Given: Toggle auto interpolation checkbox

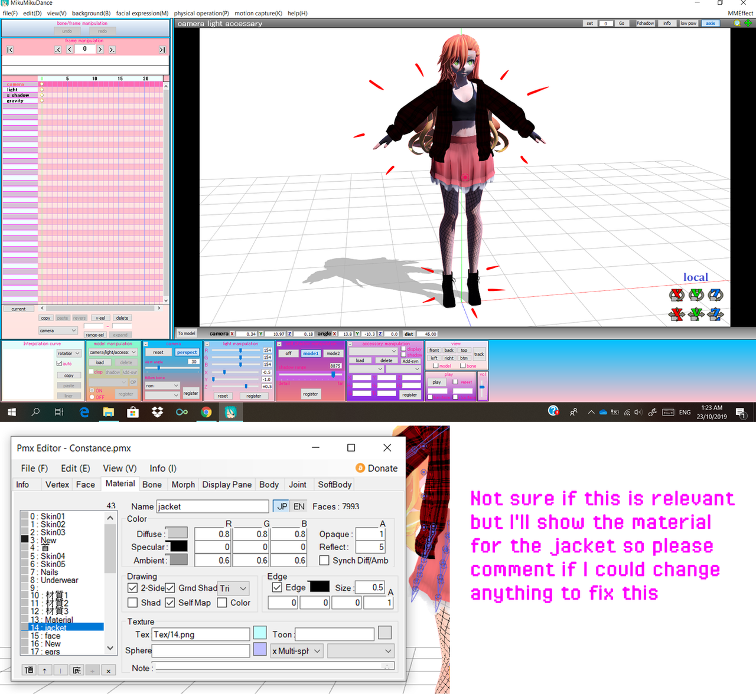Looking at the screenshot, I should [59, 364].
